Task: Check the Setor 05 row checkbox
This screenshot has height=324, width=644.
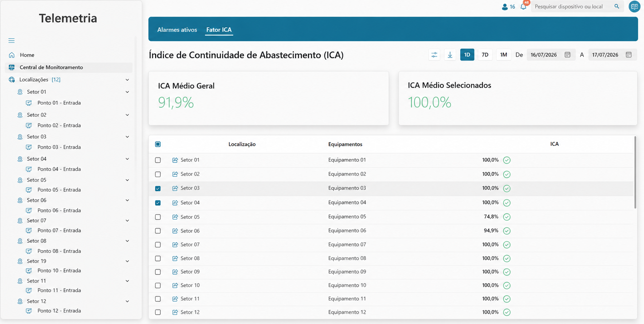Action: coord(158,217)
